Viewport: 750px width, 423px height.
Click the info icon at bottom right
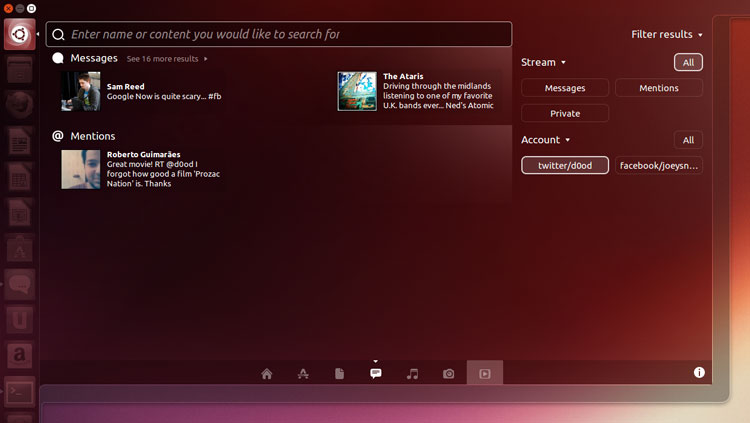point(699,373)
